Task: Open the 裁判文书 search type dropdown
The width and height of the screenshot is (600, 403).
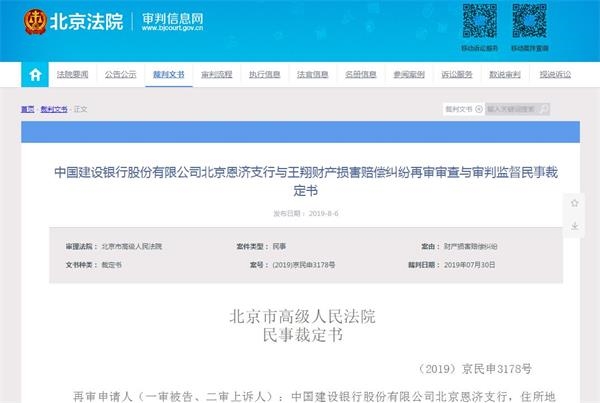Action: coord(463,109)
